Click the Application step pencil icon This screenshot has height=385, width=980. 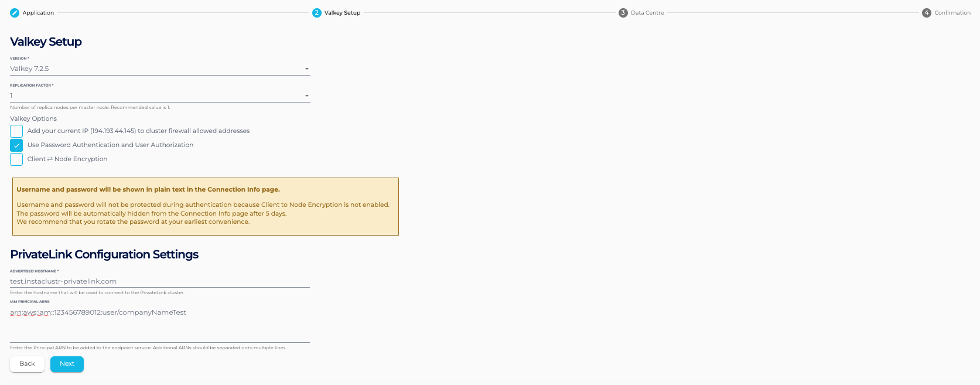tap(15, 13)
